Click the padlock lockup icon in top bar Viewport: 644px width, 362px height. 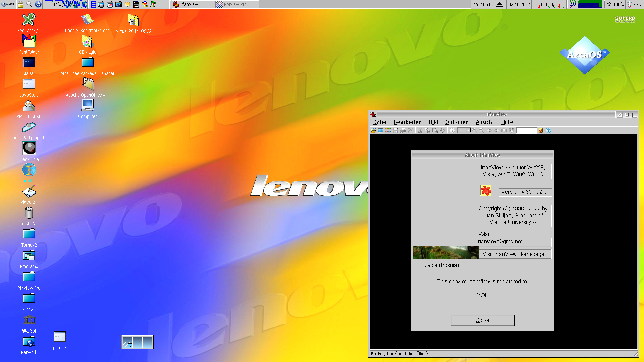21,4
